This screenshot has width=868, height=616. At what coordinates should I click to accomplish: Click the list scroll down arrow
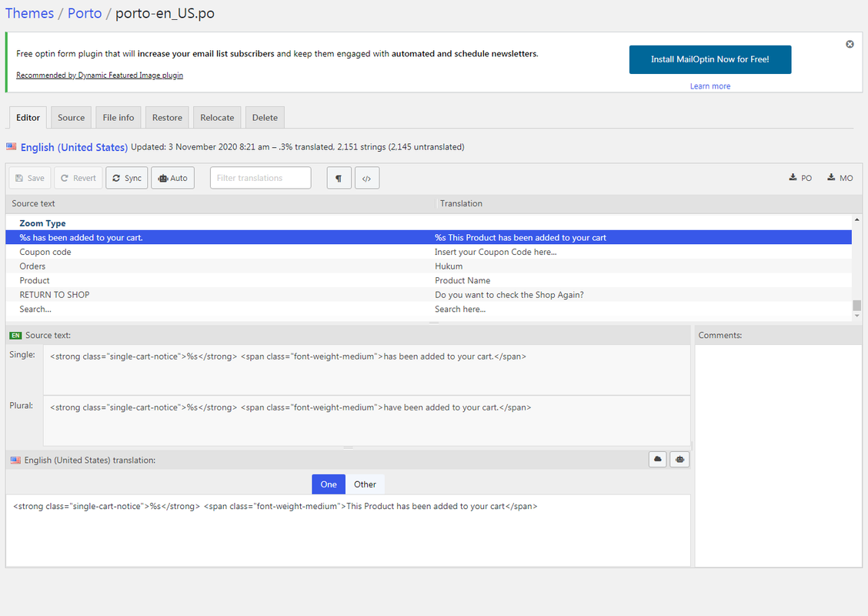point(857,316)
